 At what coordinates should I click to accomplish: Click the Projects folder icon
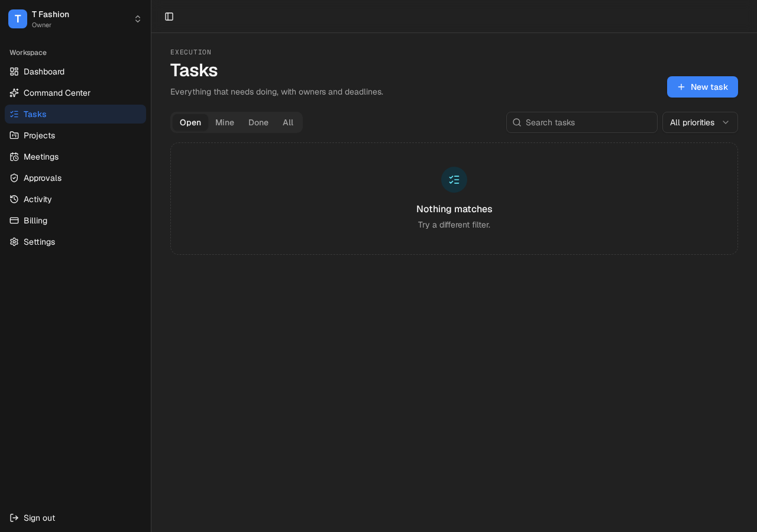(x=14, y=135)
